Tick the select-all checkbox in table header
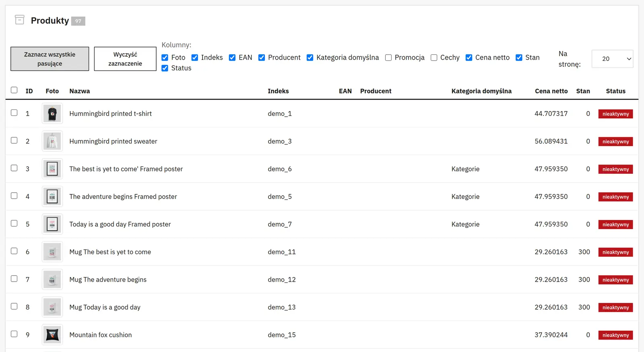 [14, 90]
